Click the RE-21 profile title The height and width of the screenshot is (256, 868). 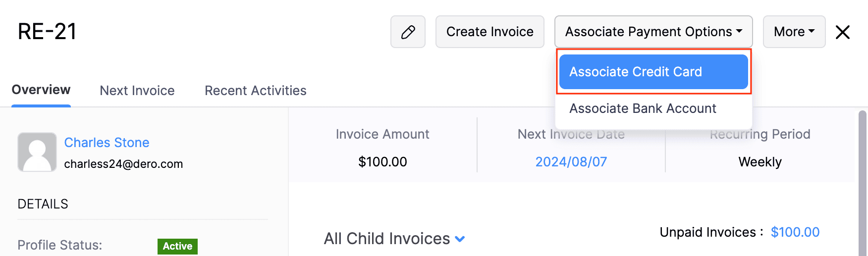pyautogui.click(x=47, y=32)
